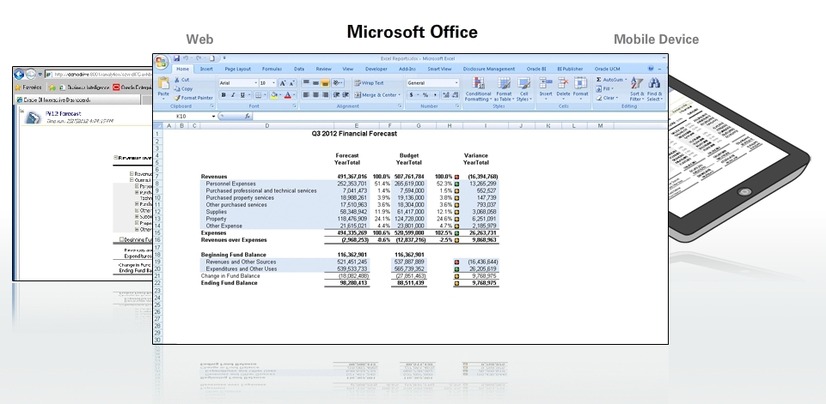The image size is (826, 404).
Task: Expand the Number group dialog launcher
Action: click(x=458, y=106)
